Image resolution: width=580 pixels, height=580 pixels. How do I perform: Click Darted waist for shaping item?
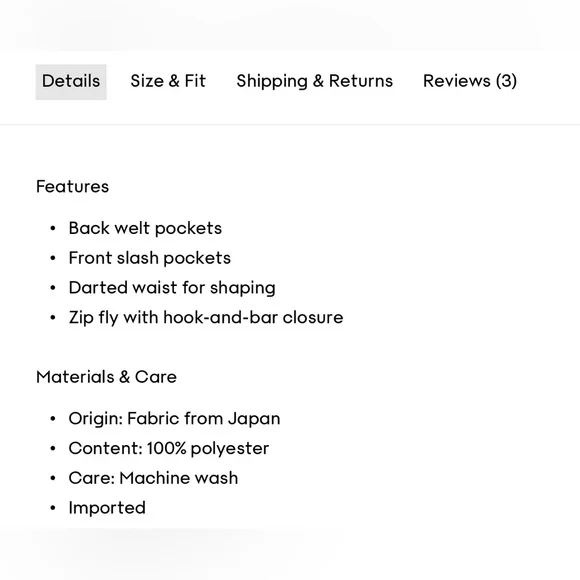pyautogui.click(x=172, y=288)
